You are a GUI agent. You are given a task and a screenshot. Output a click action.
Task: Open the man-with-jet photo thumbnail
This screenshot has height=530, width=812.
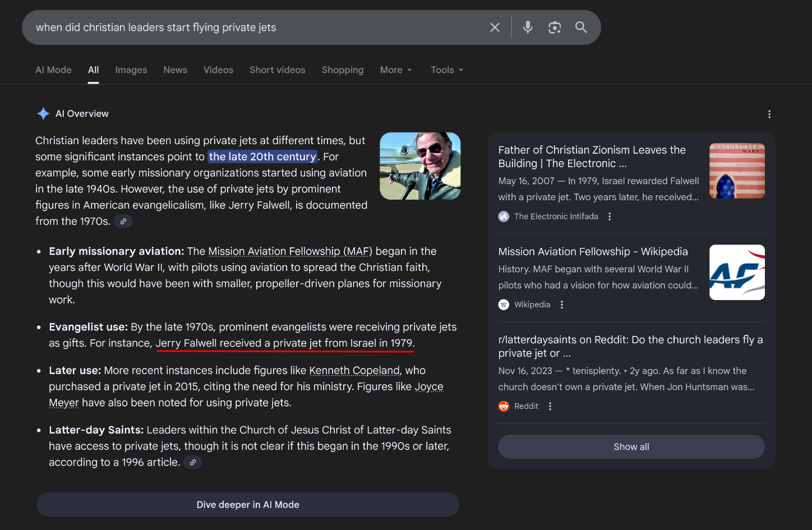420,166
